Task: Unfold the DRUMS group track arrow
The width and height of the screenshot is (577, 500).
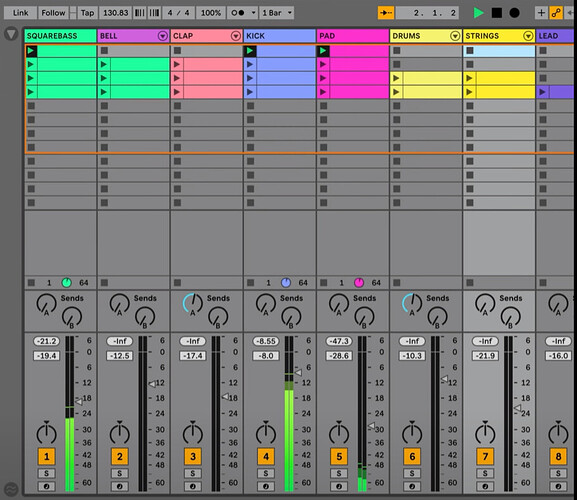Action: (x=455, y=36)
